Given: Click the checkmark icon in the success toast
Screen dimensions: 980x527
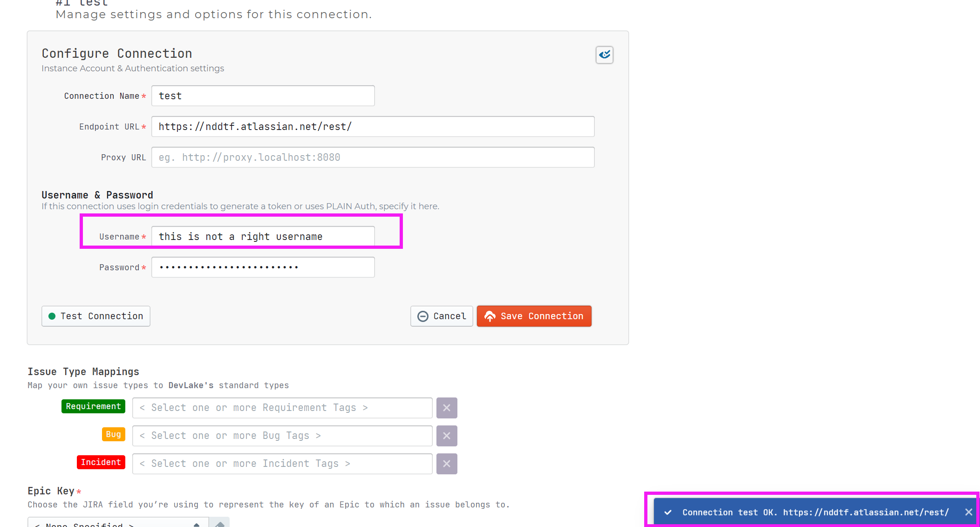Looking at the screenshot, I should point(667,512).
